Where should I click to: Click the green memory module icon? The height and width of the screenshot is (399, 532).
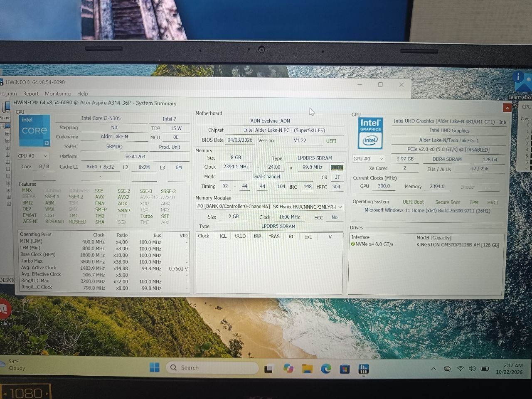[337, 167]
